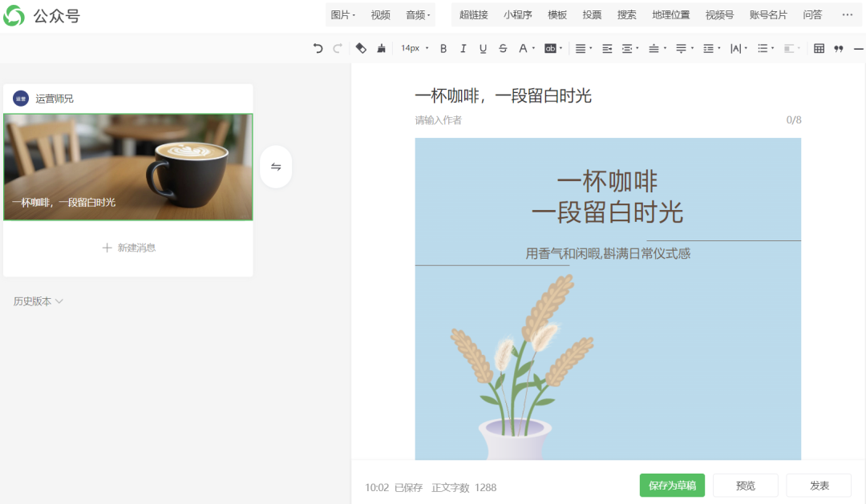Open the 图片 insert dropdown
The height and width of the screenshot is (504, 866).
[342, 15]
